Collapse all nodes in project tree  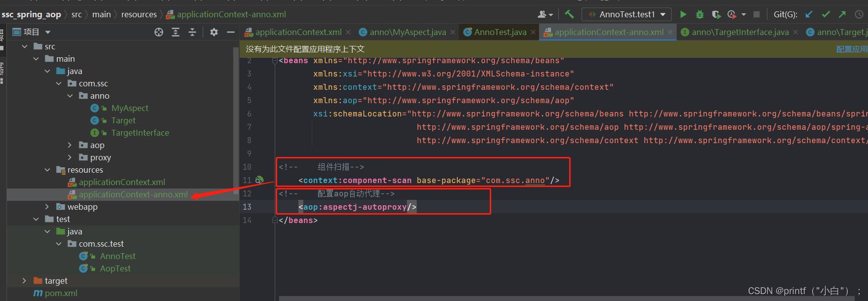click(192, 32)
